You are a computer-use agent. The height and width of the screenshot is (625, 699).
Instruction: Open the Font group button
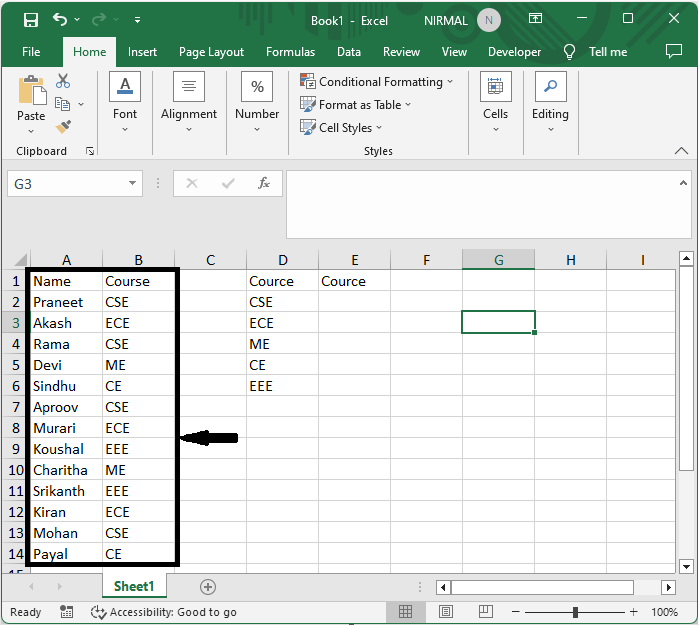125,102
